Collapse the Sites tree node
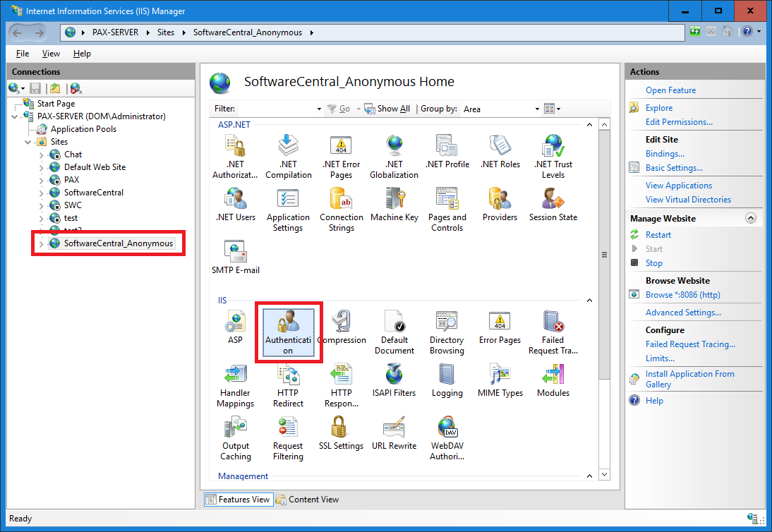The height and width of the screenshot is (532, 772). click(28, 142)
